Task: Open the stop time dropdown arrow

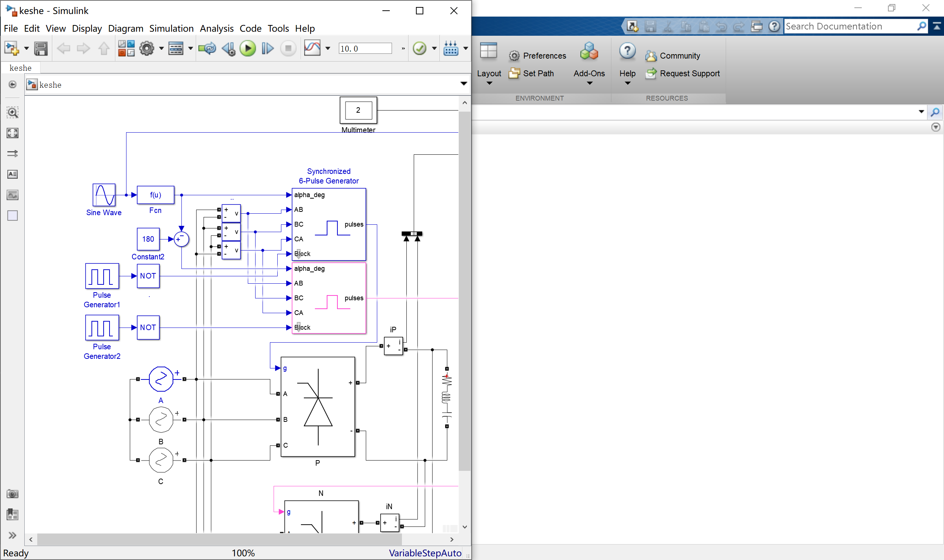Action: [x=328, y=48]
